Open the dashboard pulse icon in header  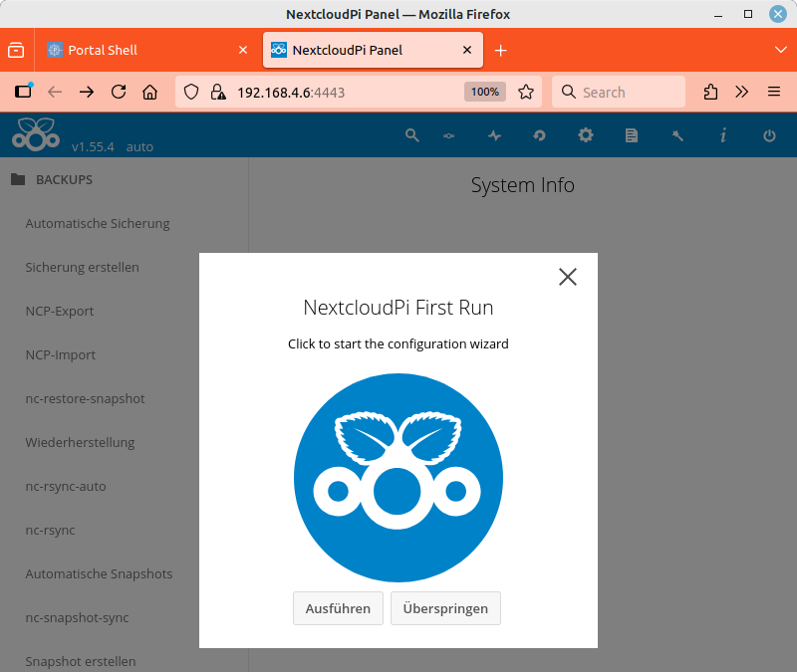pos(494,135)
